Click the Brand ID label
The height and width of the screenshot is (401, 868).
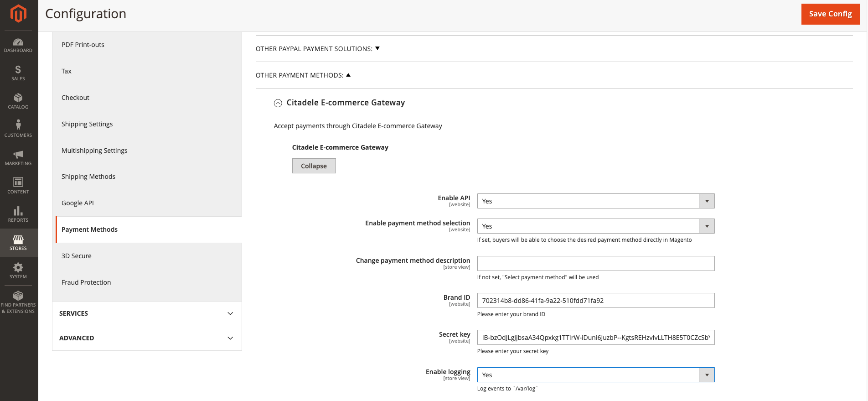[x=457, y=297]
